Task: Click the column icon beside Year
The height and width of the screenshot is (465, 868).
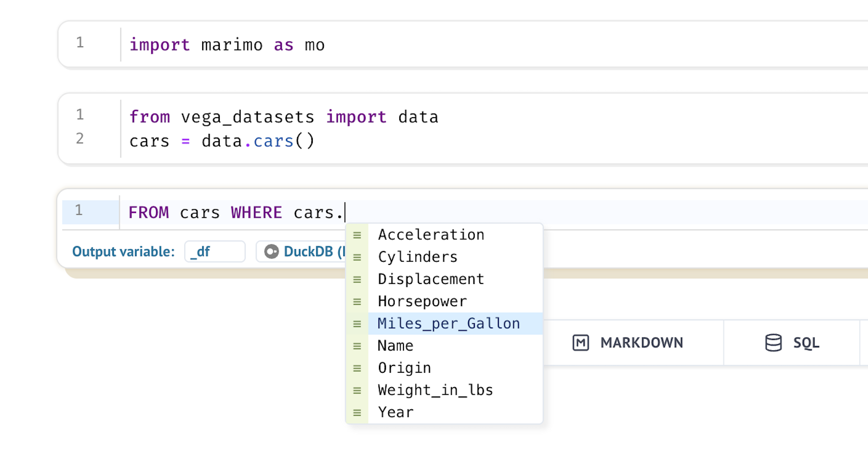Action: [357, 413]
